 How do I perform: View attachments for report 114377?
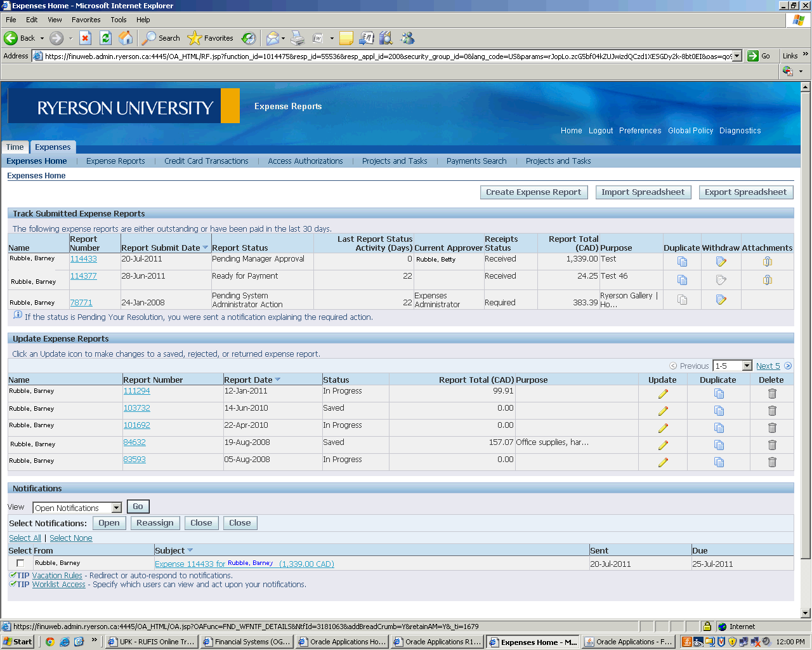[767, 280]
